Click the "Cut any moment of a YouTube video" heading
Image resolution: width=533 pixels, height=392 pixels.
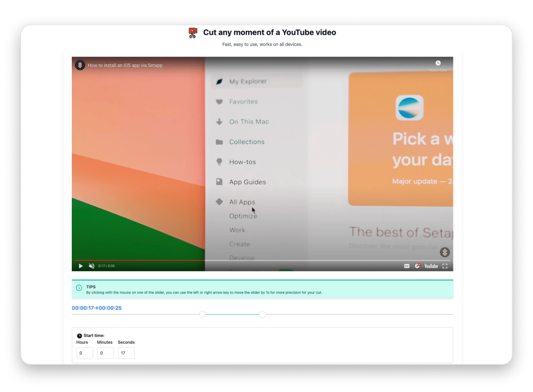(x=270, y=32)
